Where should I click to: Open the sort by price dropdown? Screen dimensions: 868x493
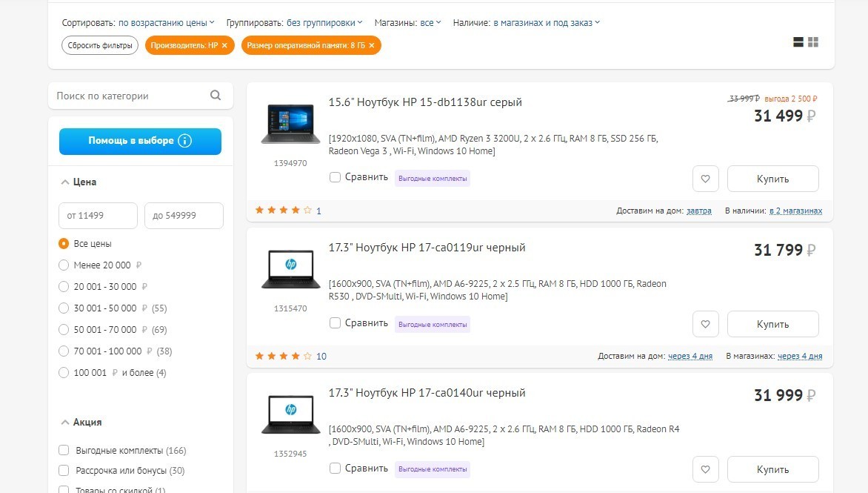[166, 23]
